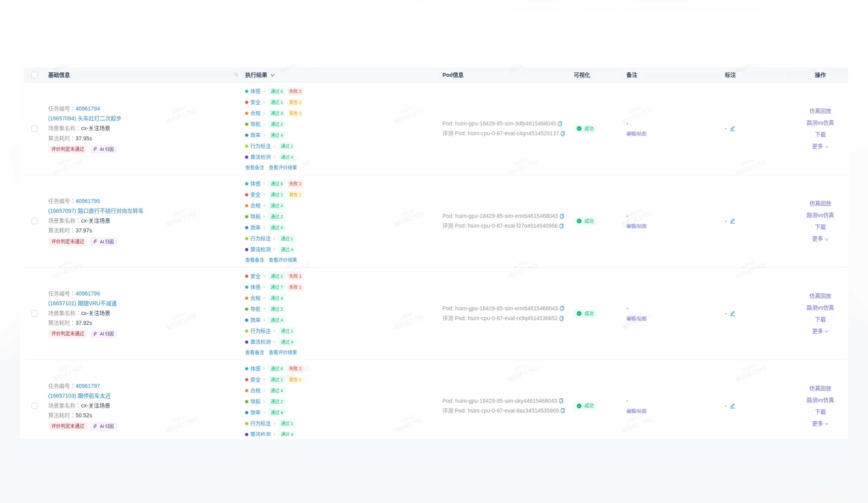Select the checkbox for task 40961797
868x503 pixels.
tap(35, 406)
